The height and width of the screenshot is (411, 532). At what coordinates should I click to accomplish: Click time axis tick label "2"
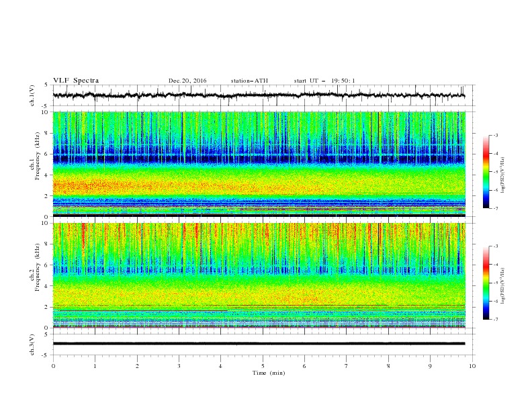[x=137, y=366]
